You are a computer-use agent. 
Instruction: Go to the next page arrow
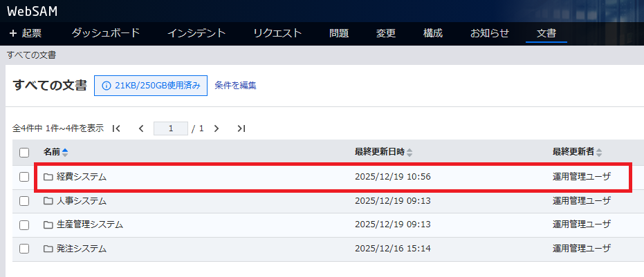coord(217,128)
